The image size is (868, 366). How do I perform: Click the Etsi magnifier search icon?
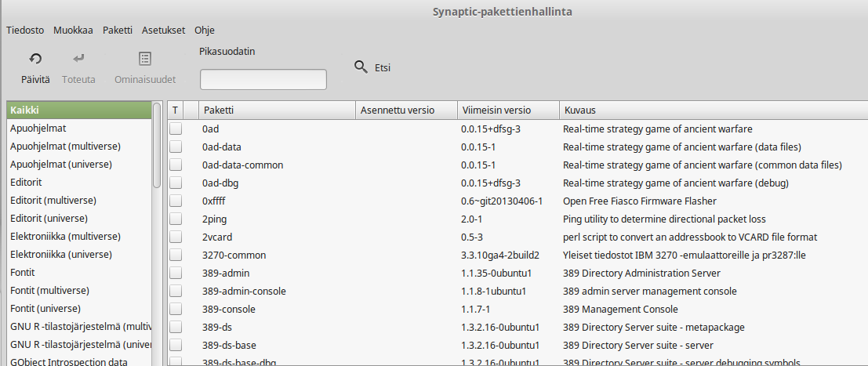coord(361,67)
